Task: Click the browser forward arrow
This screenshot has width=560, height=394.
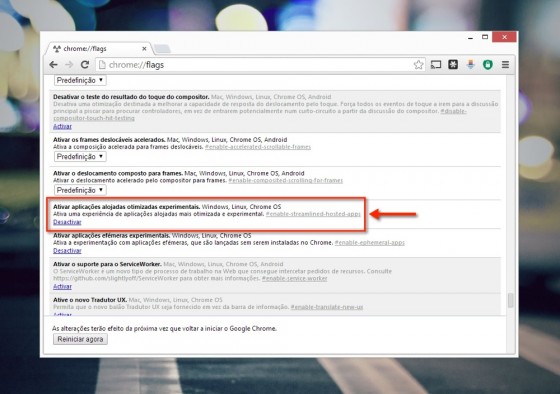Action: pos(69,65)
